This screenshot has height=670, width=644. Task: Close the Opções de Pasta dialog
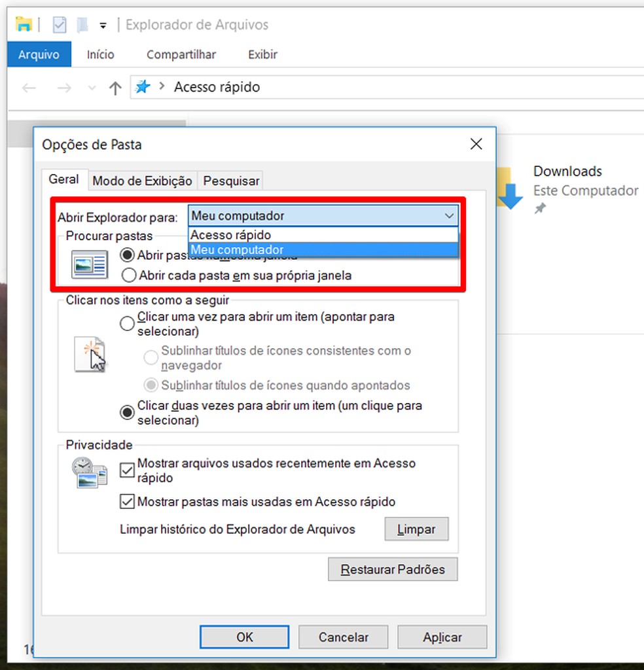476,144
